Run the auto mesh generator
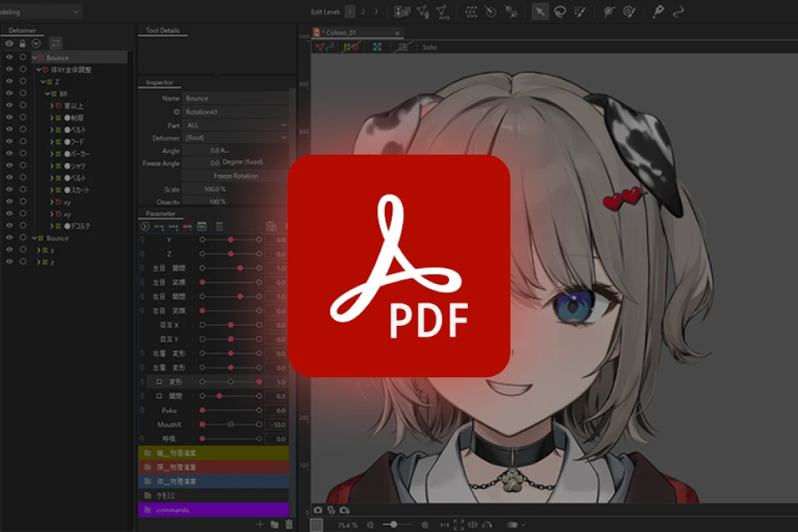 (442, 12)
